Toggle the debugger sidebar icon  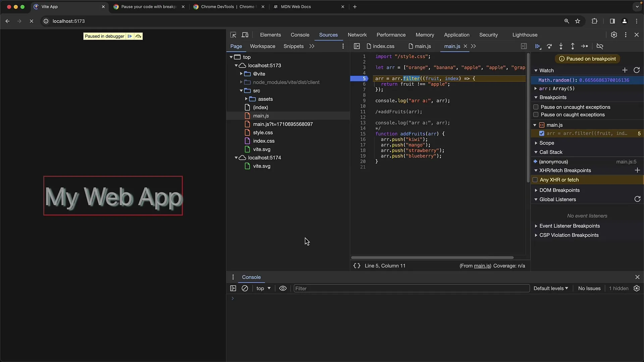point(524,46)
